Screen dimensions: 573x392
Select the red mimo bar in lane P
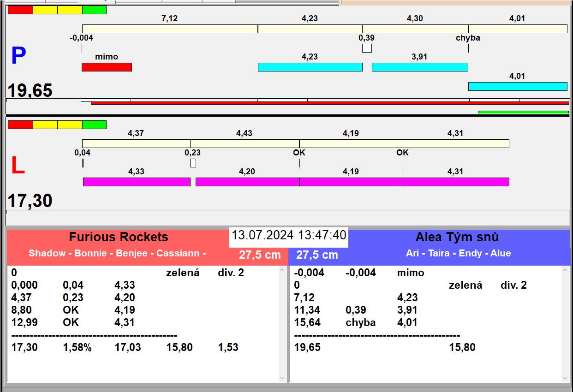click(107, 67)
